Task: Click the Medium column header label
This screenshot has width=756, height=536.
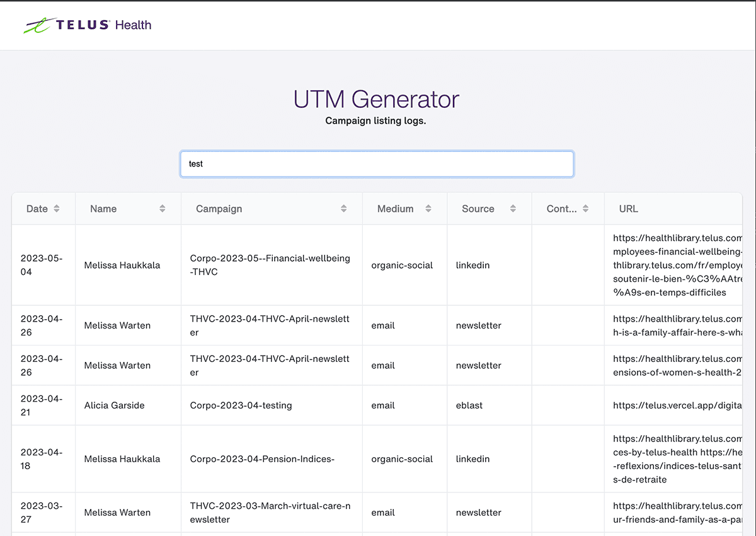Action: [396, 209]
